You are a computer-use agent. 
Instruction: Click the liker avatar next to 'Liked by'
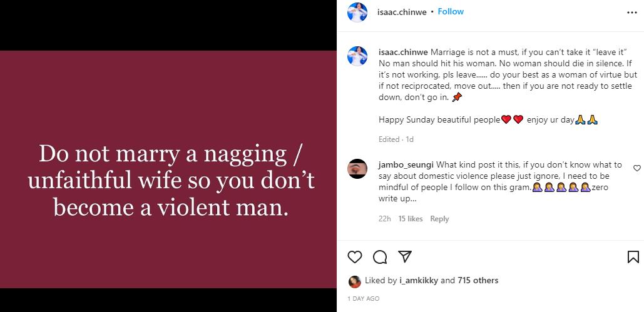pos(354,281)
